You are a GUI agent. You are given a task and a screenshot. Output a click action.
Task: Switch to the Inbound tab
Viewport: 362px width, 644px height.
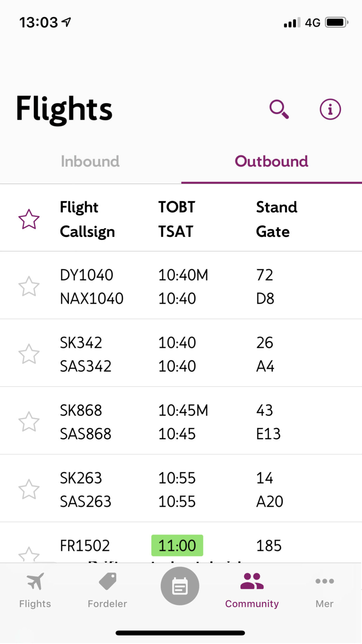(90, 161)
